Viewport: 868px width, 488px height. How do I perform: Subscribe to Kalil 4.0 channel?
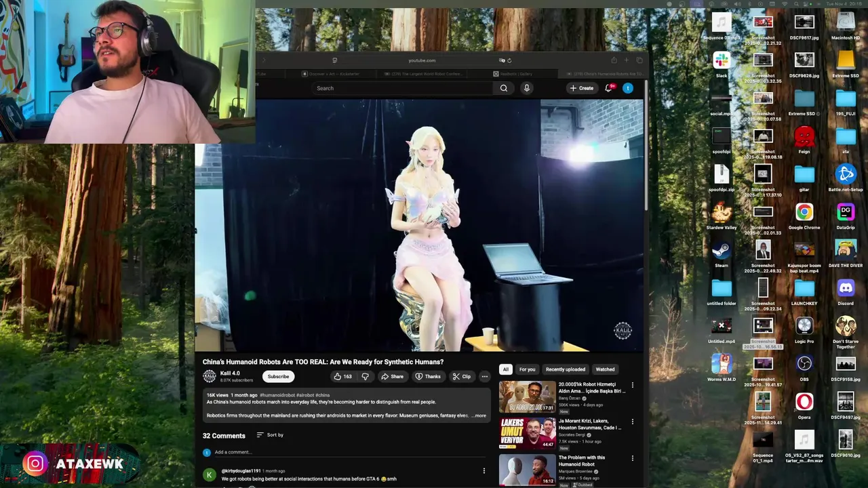(278, 376)
